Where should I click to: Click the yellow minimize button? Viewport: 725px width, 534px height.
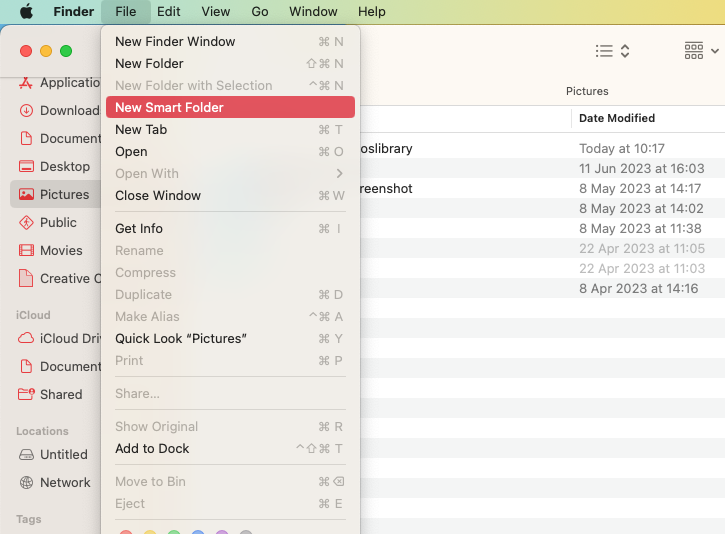tap(46, 51)
